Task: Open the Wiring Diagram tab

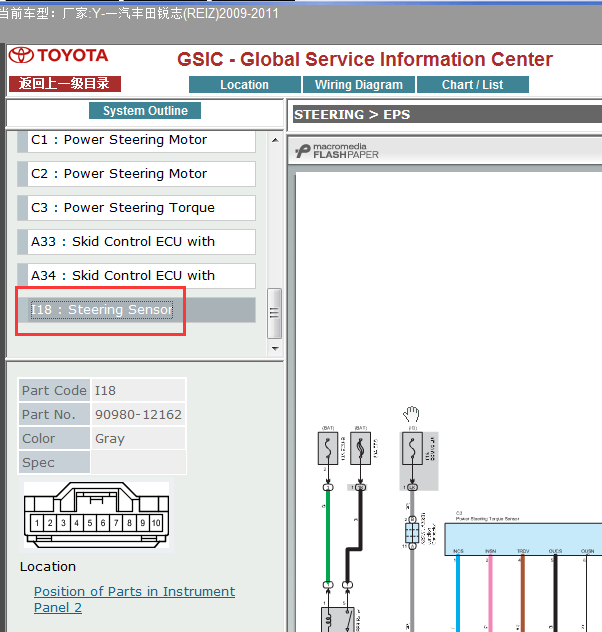Action: 359,85
